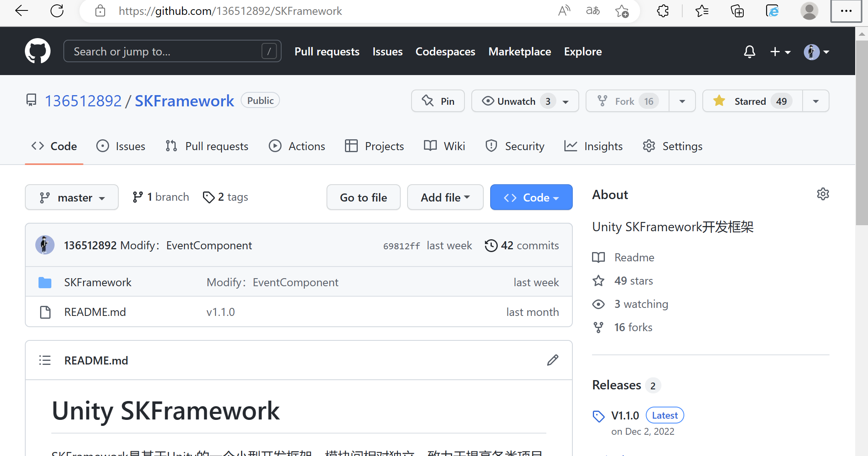868x456 pixels.
Task: Open the GitHub home via octocat logo
Action: coord(38,51)
